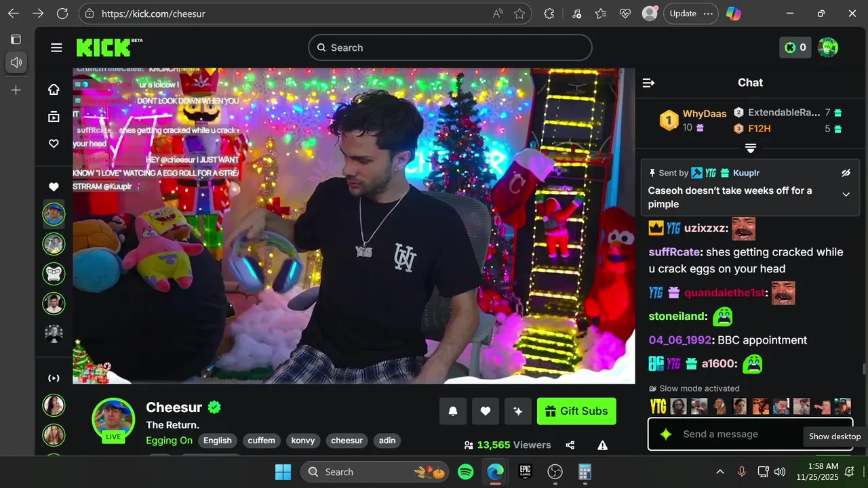Click the browser refresh button

tap(62, 14)
